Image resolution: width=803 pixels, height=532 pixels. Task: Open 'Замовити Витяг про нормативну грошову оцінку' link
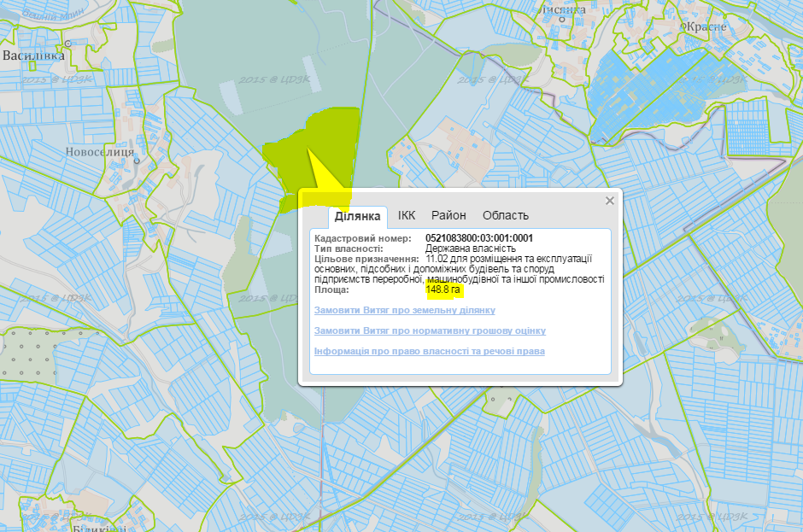[x=430, y=330]
